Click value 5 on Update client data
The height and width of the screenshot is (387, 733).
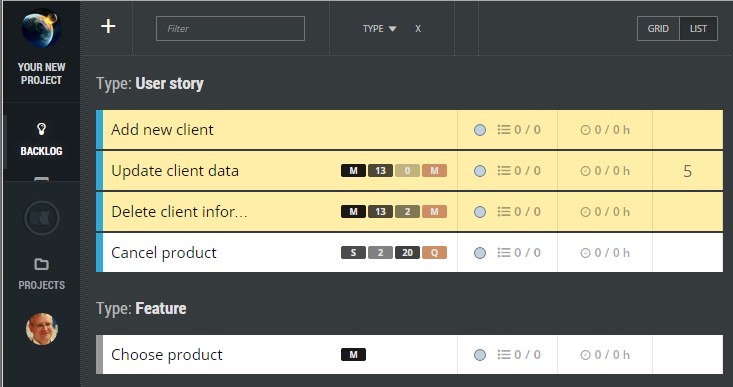click(x=687, y=171)
